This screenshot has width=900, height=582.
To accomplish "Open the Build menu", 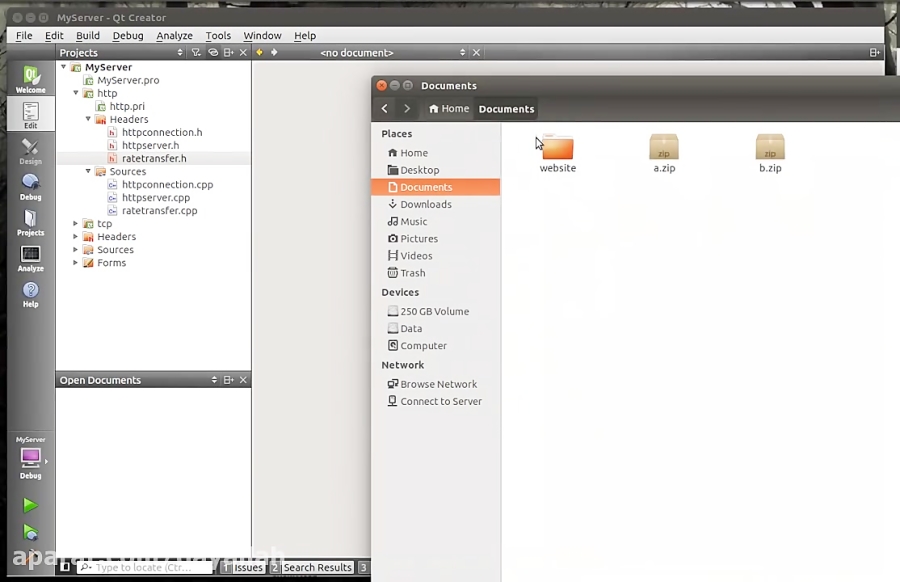I will tap(88, 35).
